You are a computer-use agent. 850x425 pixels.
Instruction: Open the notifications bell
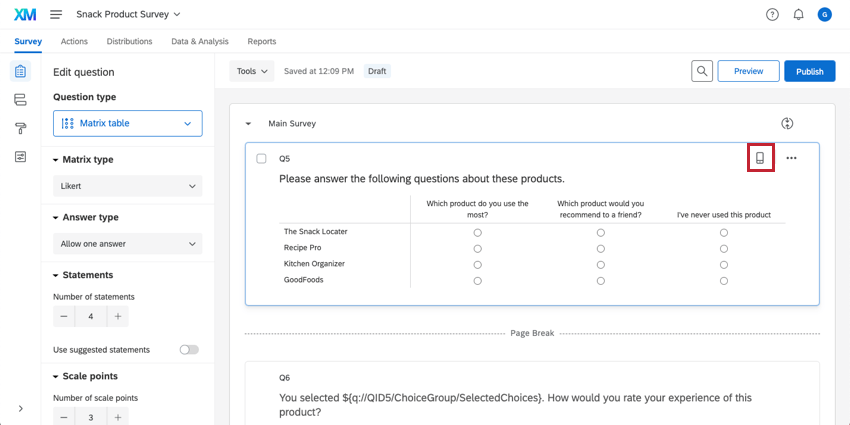coord(798,15)
